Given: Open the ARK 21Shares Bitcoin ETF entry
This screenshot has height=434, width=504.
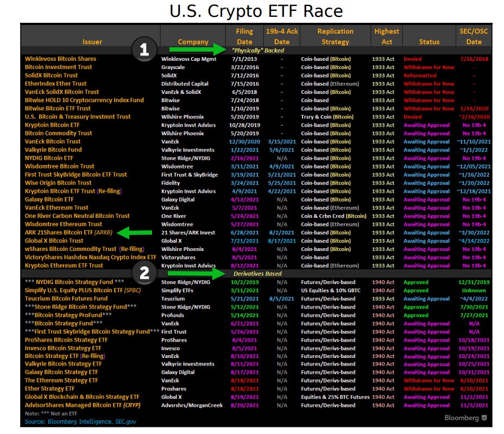Looking at the screenshot, I should (67, 232).
